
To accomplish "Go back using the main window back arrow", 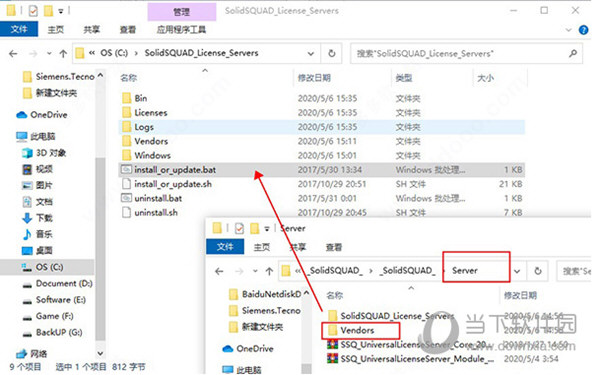I will (13, 54).
